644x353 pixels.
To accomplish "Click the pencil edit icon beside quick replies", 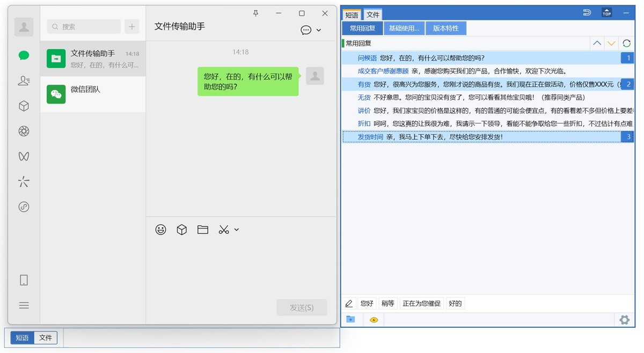I will 349,303.
